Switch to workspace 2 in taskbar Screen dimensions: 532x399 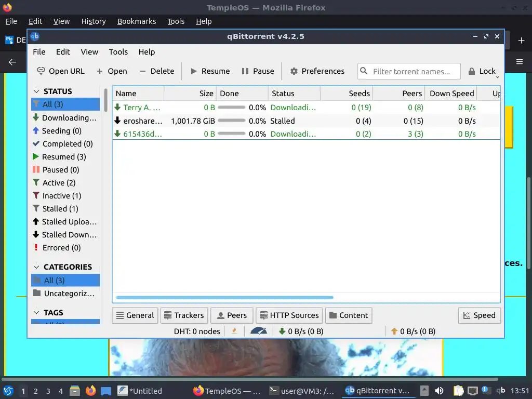(36, 391)
